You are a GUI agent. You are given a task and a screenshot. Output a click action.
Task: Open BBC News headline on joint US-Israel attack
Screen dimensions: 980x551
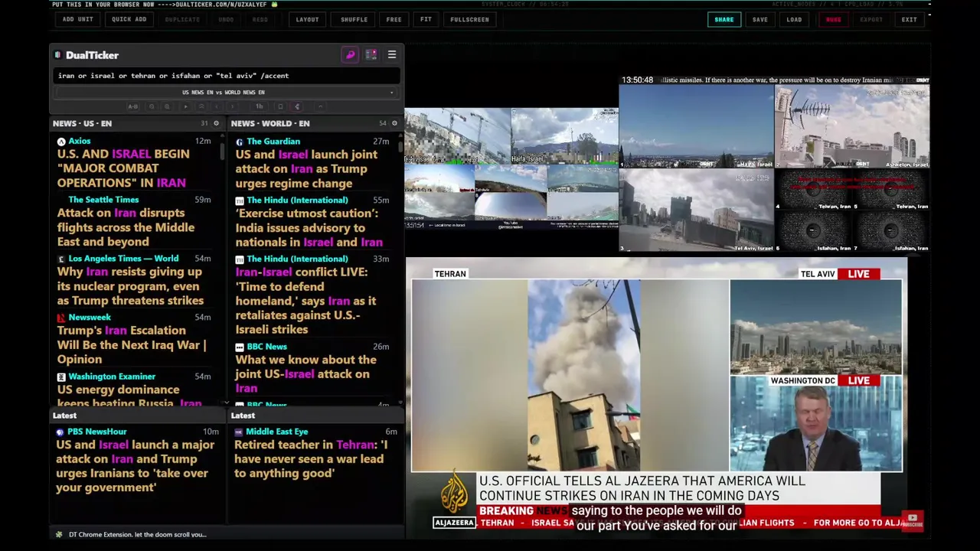click(x=305, y=374)
